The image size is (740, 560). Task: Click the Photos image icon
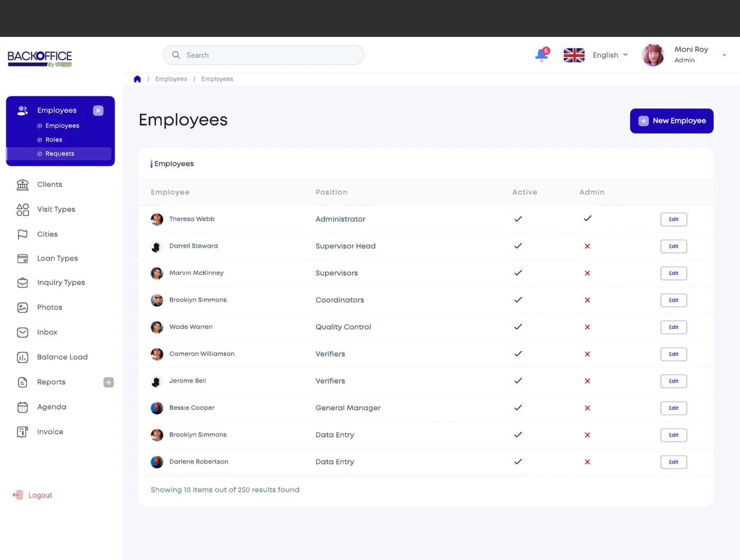[22, 308]
